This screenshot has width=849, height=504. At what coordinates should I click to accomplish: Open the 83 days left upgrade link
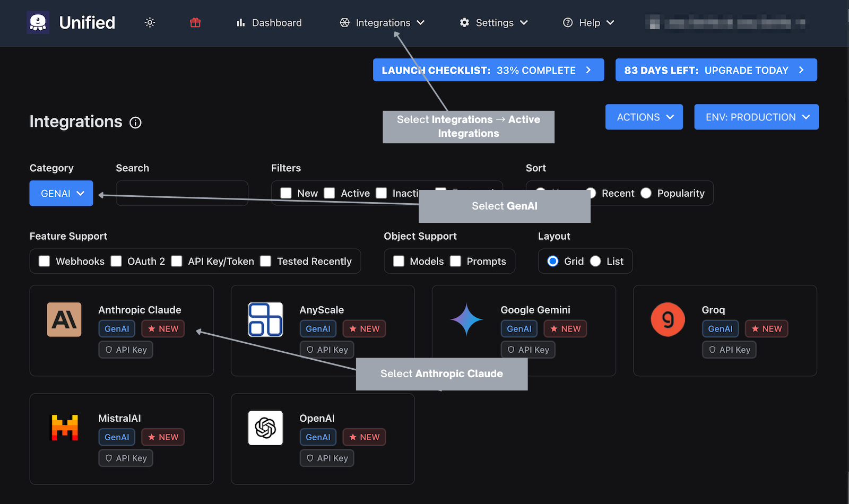[x=716, y=69]
